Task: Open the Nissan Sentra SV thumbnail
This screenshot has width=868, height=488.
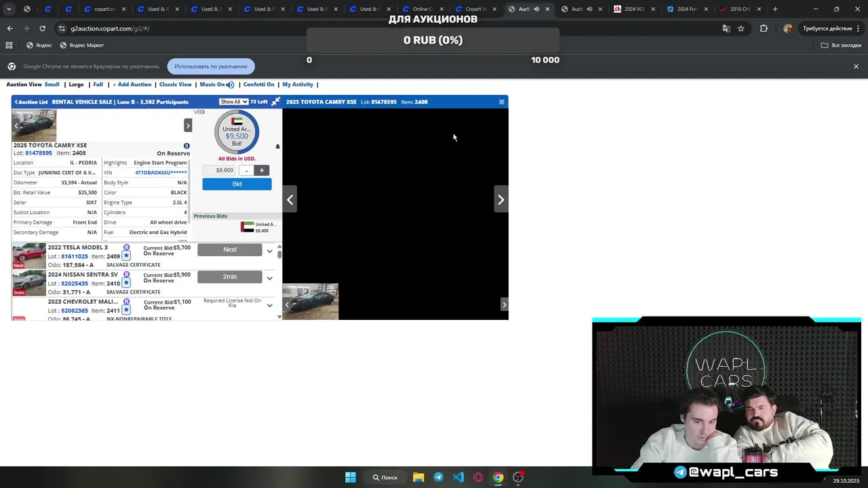Action: [x=29, y=283]
